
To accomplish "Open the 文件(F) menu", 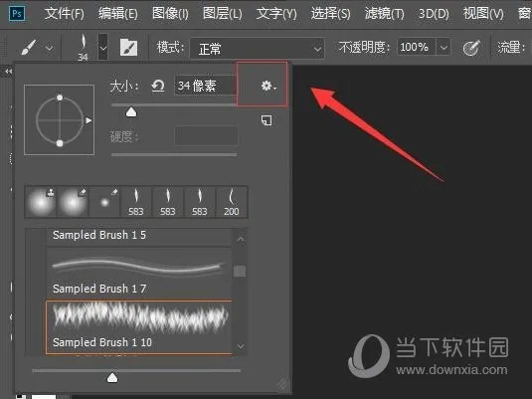I will 65,14.
